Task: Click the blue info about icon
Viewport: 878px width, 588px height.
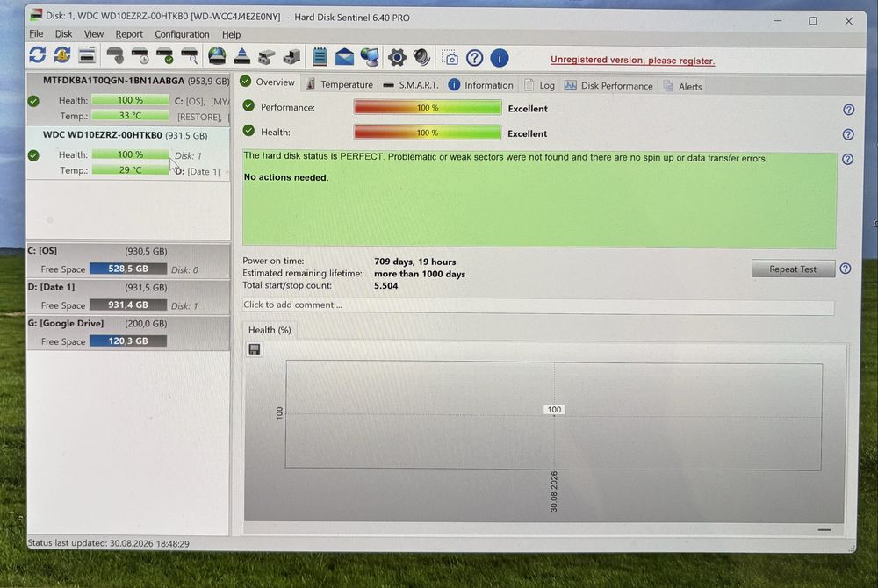Action: (x=499, y=58)
